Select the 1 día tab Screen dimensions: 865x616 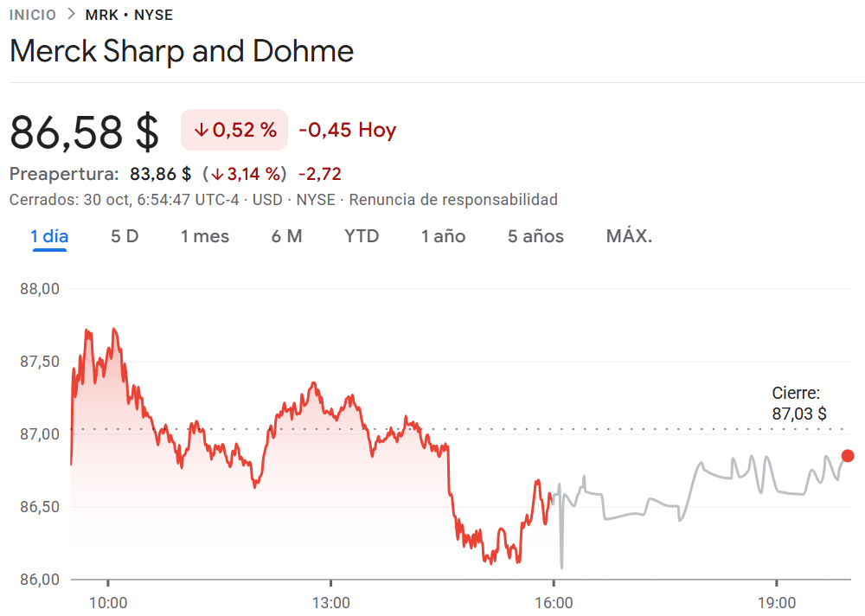point(49,236)
